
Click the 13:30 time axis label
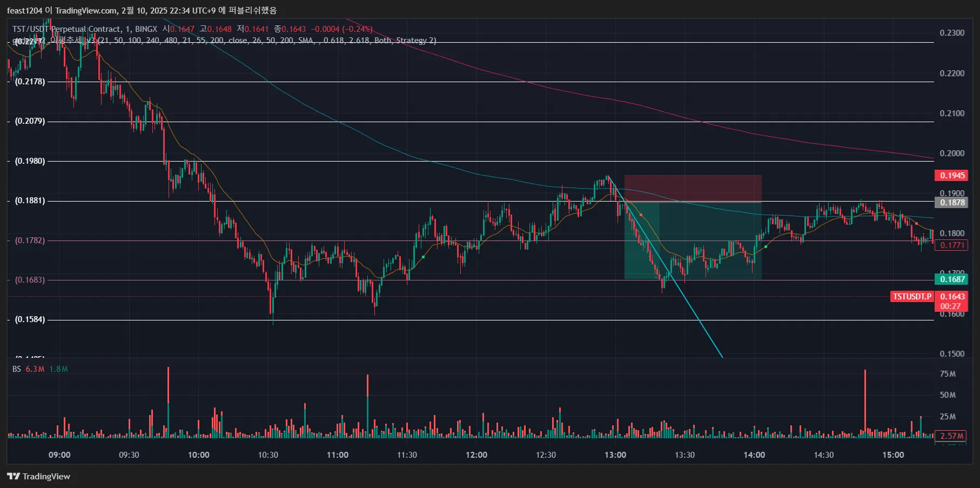point(684,455)
